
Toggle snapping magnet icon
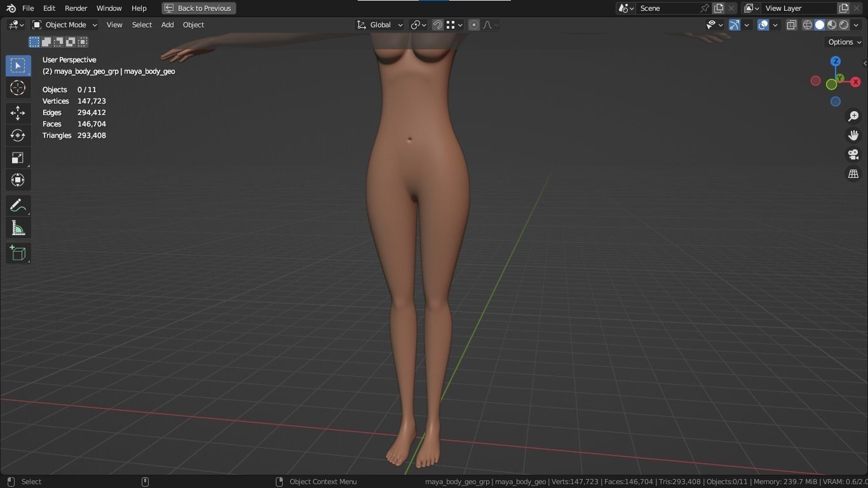click(438, 25)
